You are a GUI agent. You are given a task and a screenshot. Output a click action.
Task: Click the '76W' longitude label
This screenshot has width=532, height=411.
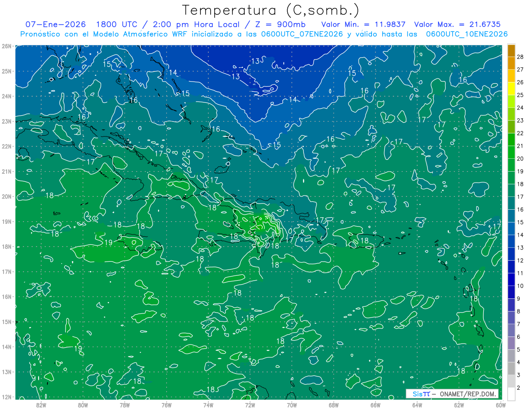pyautogui.click(x=166, y=404)
